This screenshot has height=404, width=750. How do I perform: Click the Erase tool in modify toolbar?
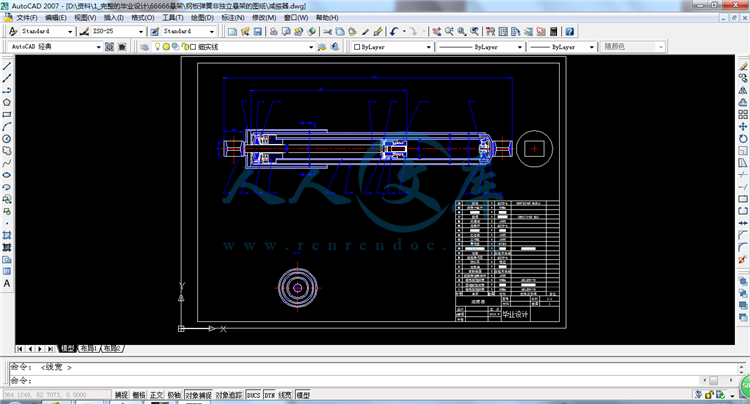pyautogui.click(x=743, y=66)
